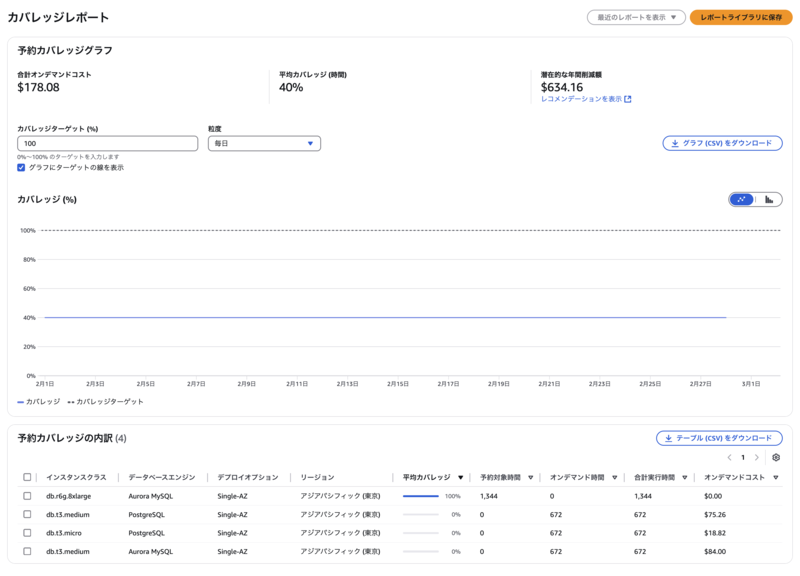This screenshot has height=576, width=800.
Task: Click the カバレッジターゲット input field
Action: (x=108, y=143)
